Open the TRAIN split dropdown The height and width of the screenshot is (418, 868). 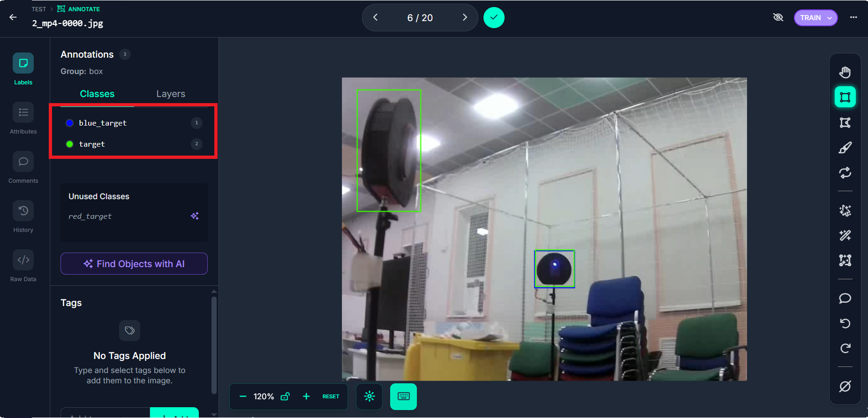pos(815,18)
